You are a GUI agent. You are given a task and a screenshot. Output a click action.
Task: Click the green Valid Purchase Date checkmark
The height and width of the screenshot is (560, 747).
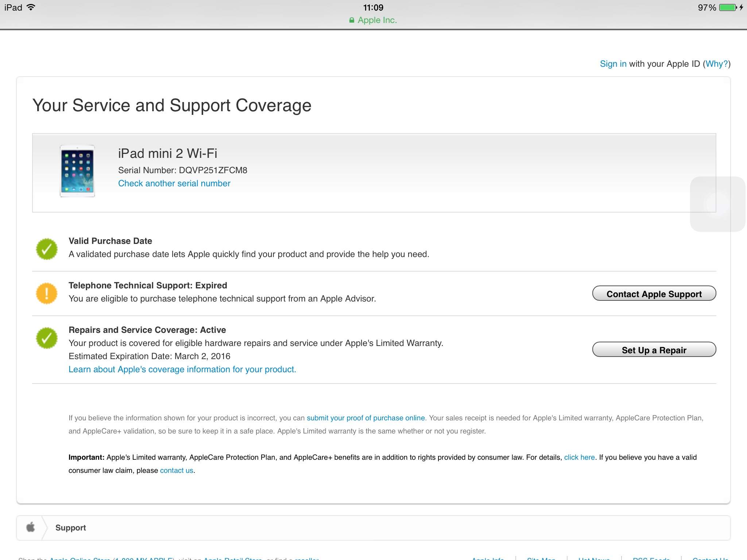tap(47, 249)
